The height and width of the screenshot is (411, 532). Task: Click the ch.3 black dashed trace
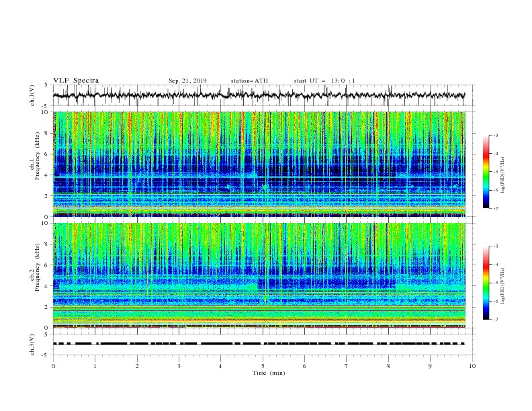pos(259,344)
